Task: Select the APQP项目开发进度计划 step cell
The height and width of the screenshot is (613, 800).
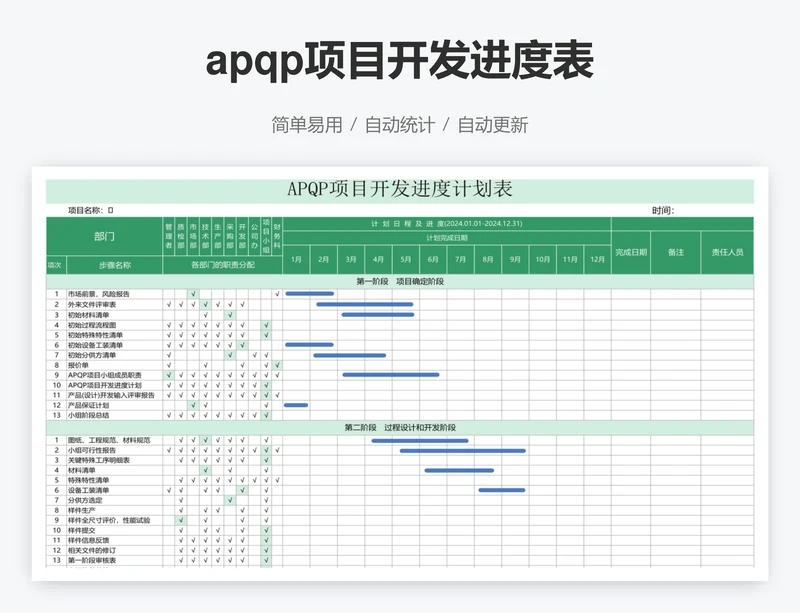Action: [x=114, y=385]
